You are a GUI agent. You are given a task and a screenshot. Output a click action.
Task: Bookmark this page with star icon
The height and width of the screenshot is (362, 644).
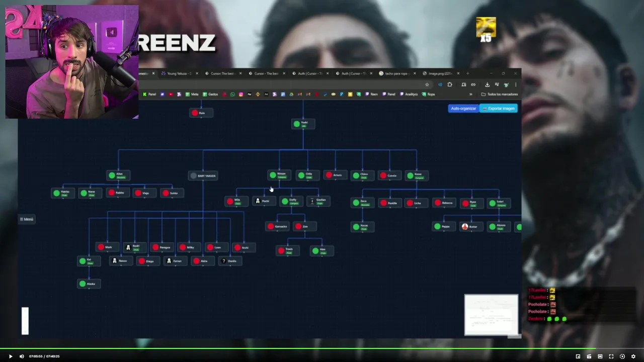[427, 84]
